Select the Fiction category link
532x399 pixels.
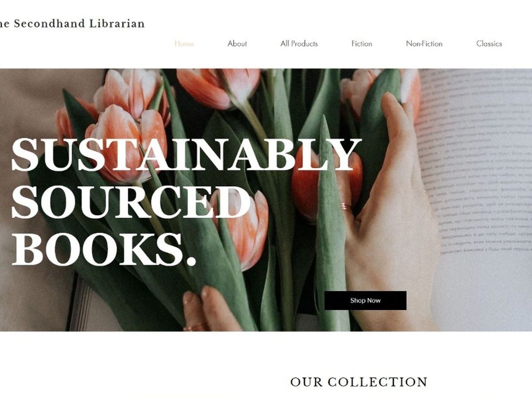(362, 43)
